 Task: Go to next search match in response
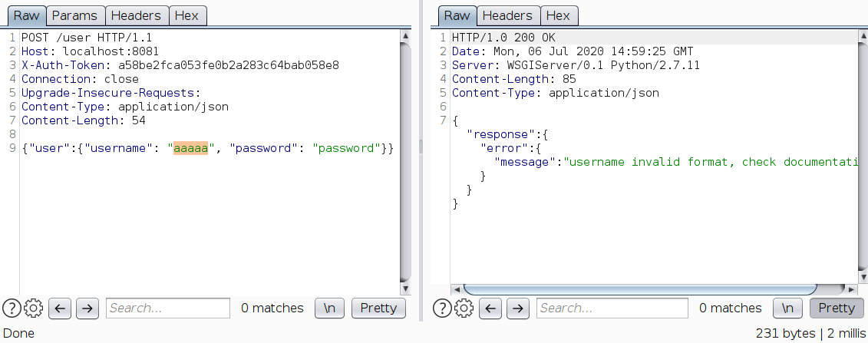(518, 308)
